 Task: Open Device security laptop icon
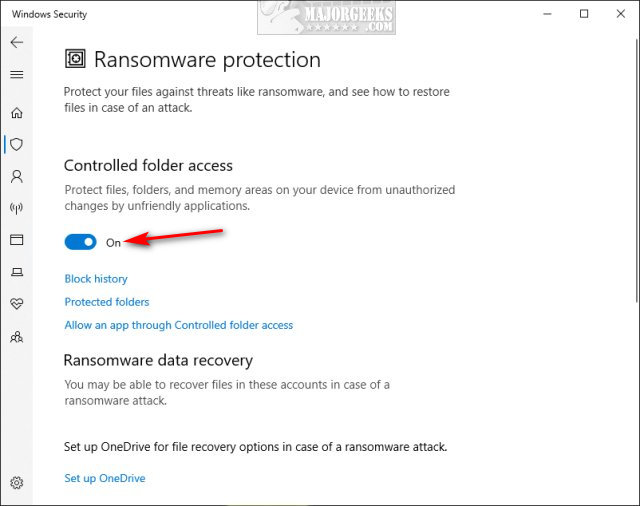pyautogui.click(x=16, y=272)
